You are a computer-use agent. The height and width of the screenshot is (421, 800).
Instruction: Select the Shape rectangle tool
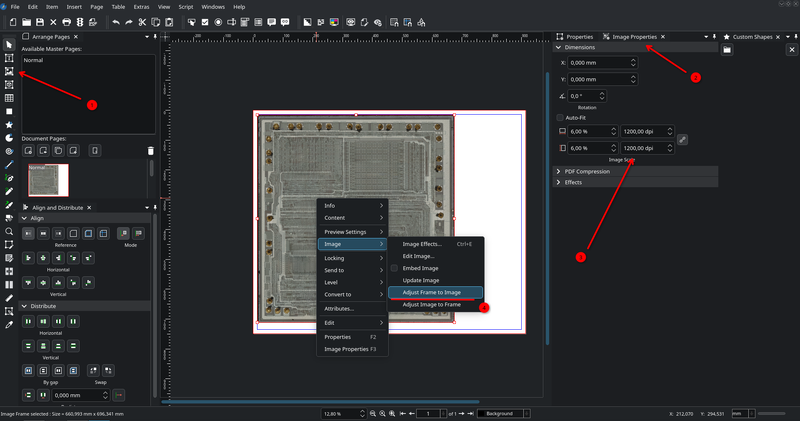9,111
